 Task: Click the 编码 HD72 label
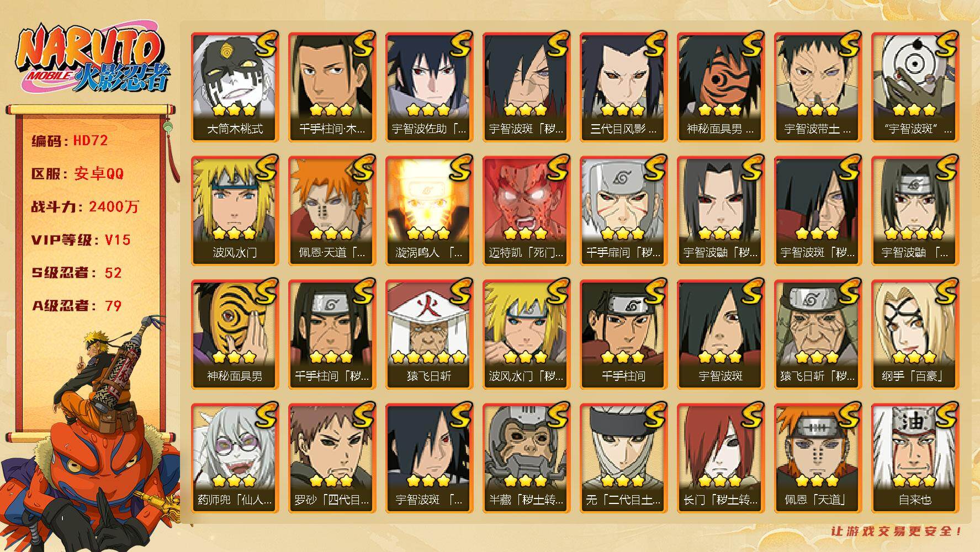[70, 141]
